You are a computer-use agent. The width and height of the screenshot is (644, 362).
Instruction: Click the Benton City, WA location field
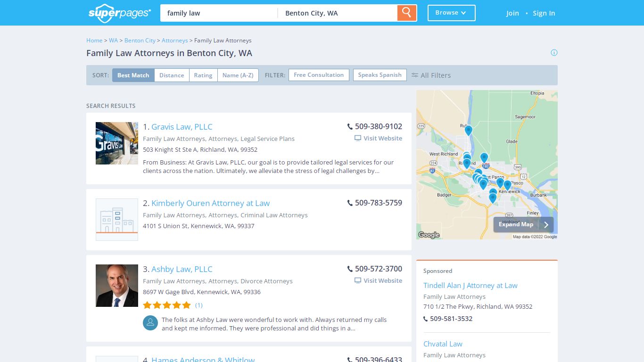338,13
